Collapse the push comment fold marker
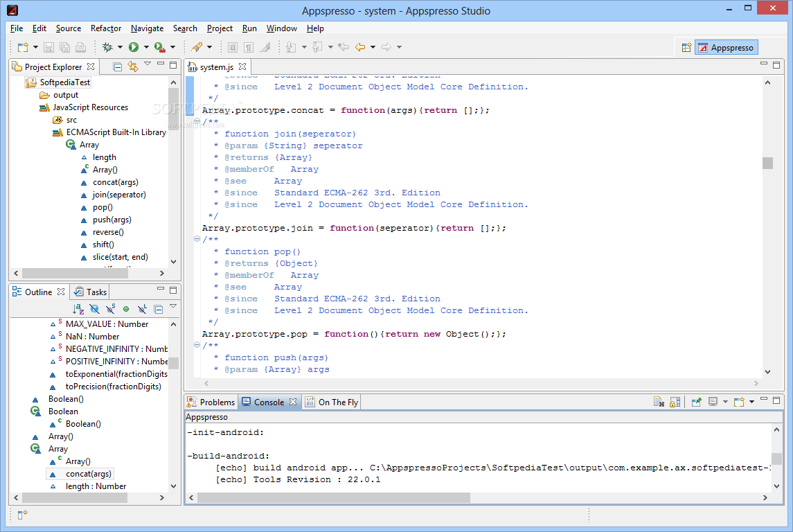This screenshot has height=532, width=793. tap(197, 345)
